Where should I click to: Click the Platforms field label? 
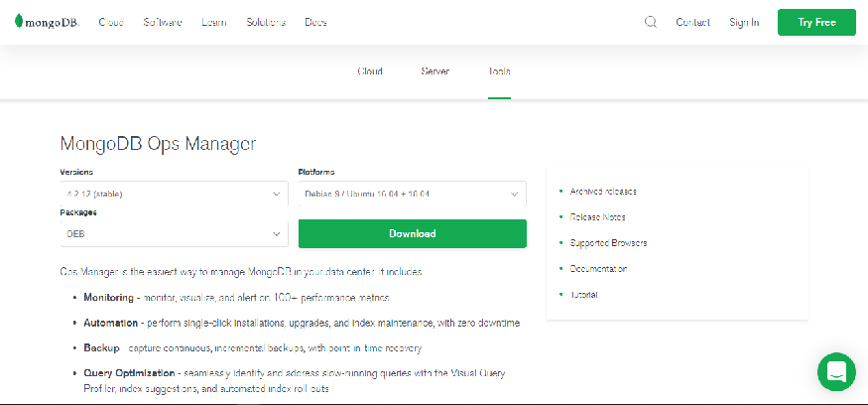[316, 173]
